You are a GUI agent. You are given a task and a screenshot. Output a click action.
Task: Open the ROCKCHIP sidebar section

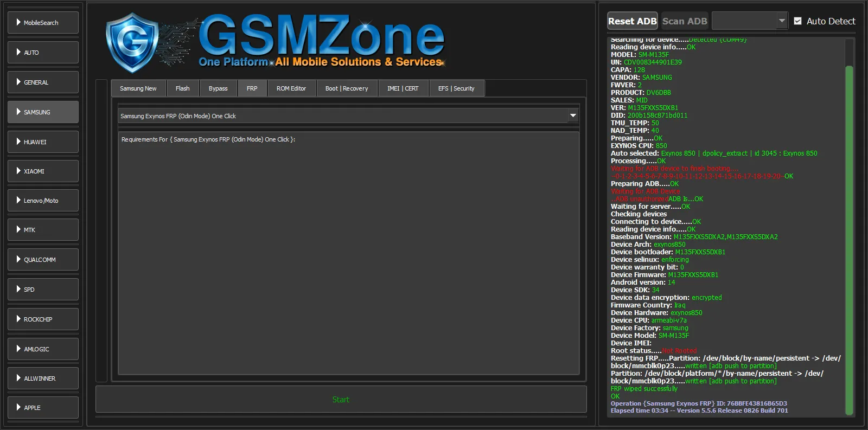(43, 319)
